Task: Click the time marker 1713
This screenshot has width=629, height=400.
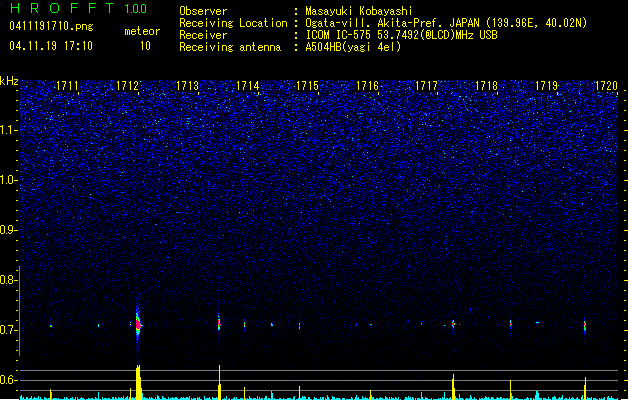Action: (x=187, y=85)
